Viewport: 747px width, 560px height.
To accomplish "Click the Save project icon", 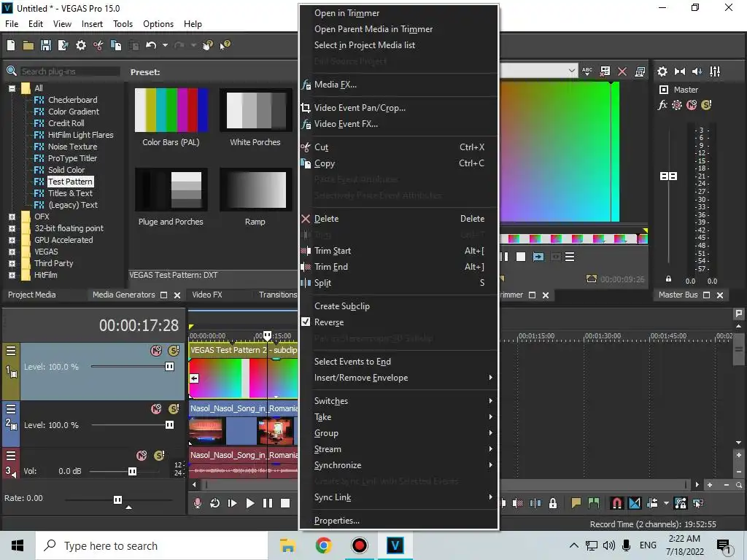I will click(x=46, y=45).
